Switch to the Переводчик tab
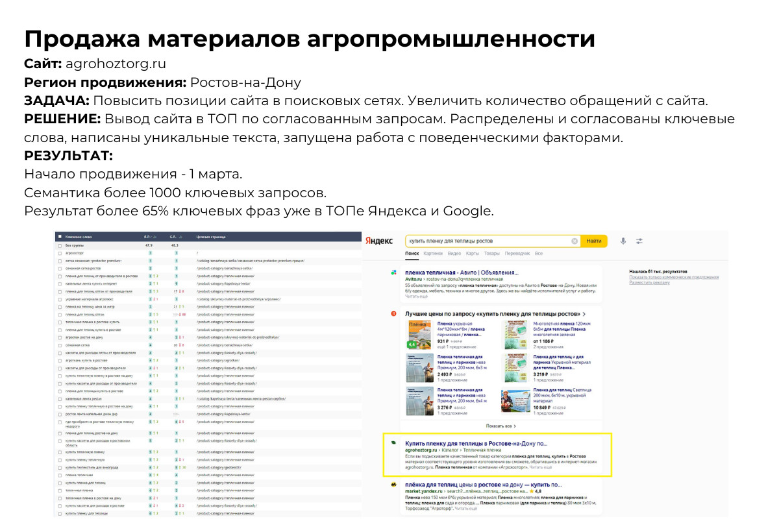The image size is (779, 532). pos(517,254)
